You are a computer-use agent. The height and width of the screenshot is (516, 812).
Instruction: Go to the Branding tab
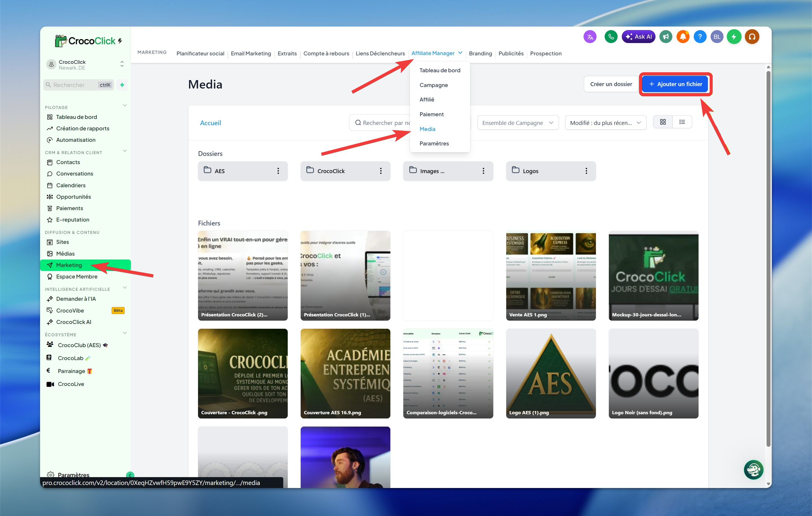point(480,54)
